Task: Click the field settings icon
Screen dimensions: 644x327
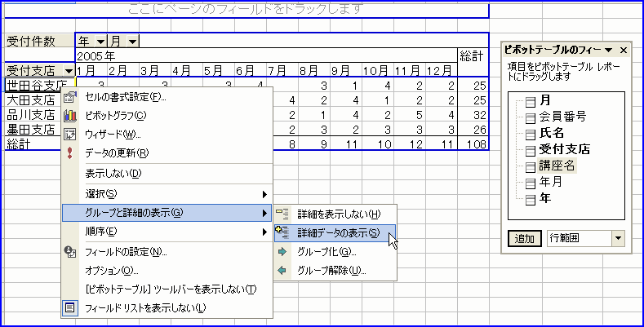Action: click(x=70, y=251)
